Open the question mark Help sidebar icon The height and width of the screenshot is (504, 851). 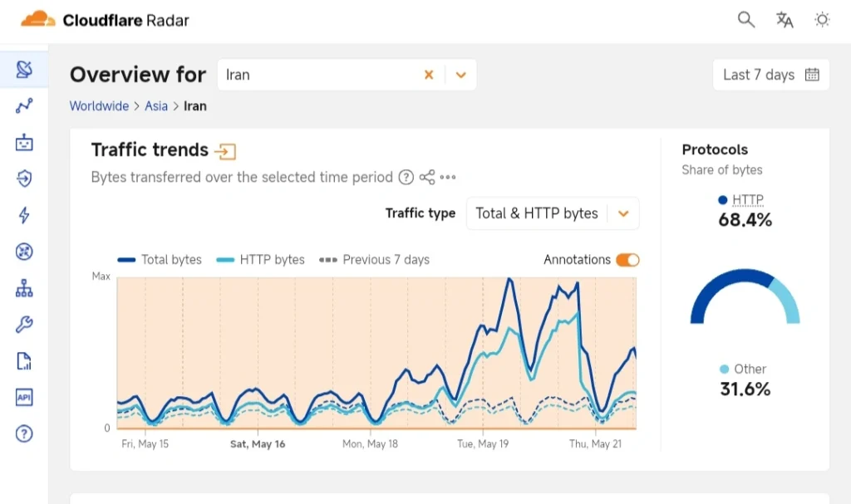pyautogui.click(x=24, y=433)
